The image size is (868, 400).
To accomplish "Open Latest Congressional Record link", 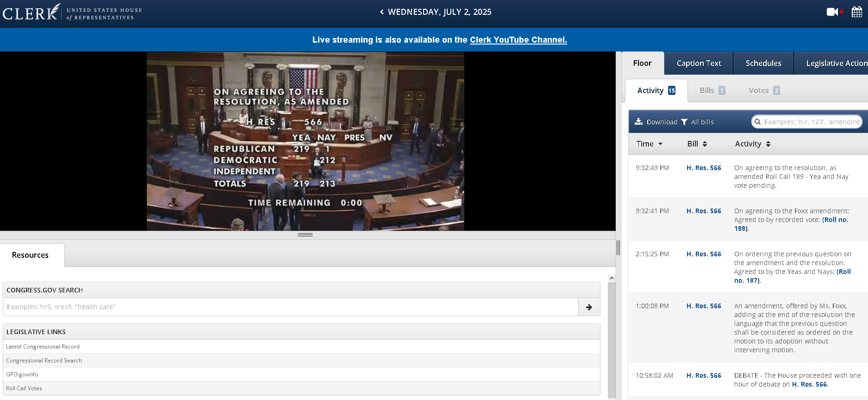I will tap(43, 347).
